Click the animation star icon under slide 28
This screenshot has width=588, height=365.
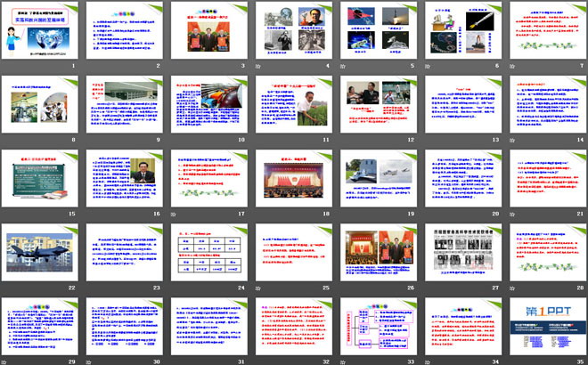512,288
